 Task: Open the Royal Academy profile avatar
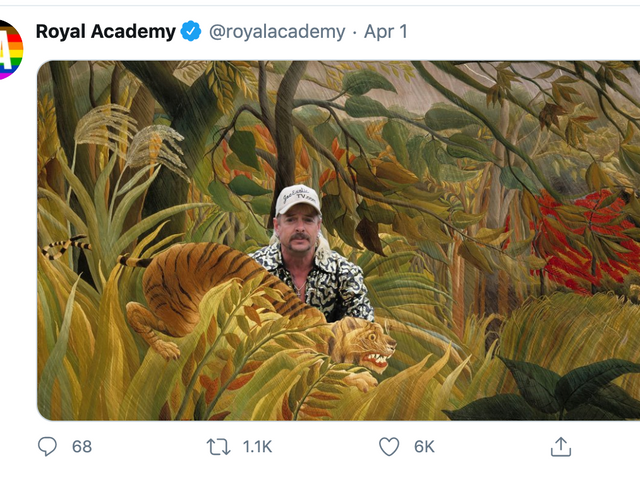pos(10,49)
